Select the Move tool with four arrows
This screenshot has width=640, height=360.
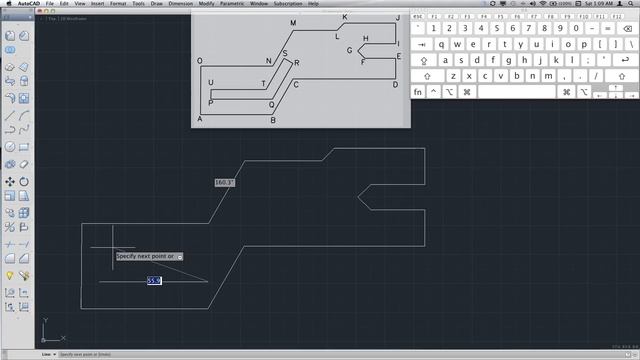point(10,182)
